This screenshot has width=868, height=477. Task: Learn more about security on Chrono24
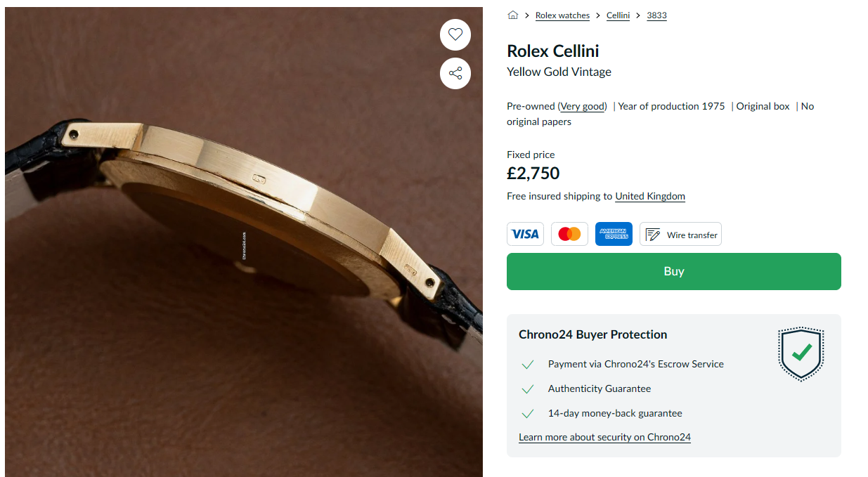[x=604, y=437]
